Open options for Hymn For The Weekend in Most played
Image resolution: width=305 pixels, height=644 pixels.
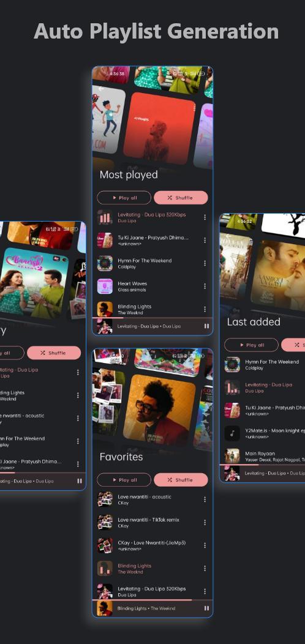[x=205, y=263]
